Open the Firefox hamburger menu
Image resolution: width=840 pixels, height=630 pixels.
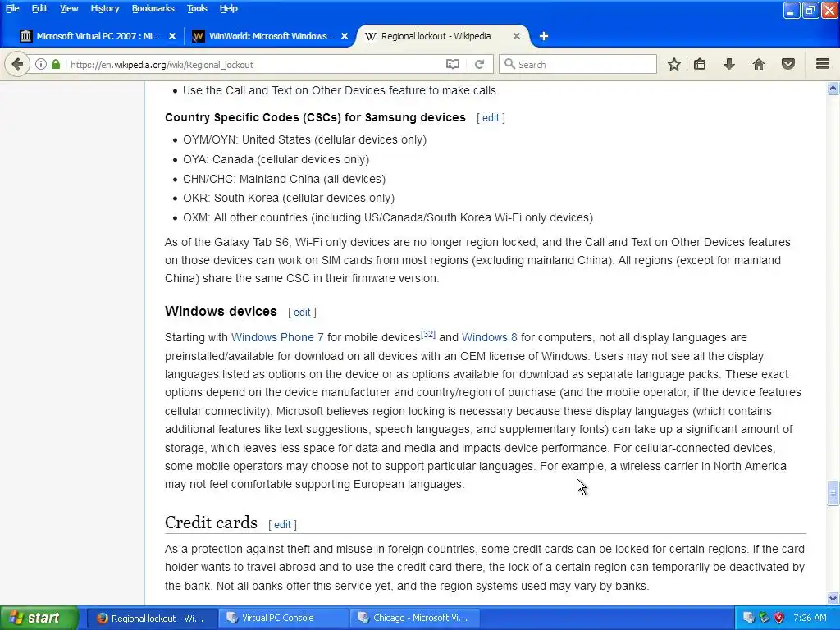pos(823,64)
